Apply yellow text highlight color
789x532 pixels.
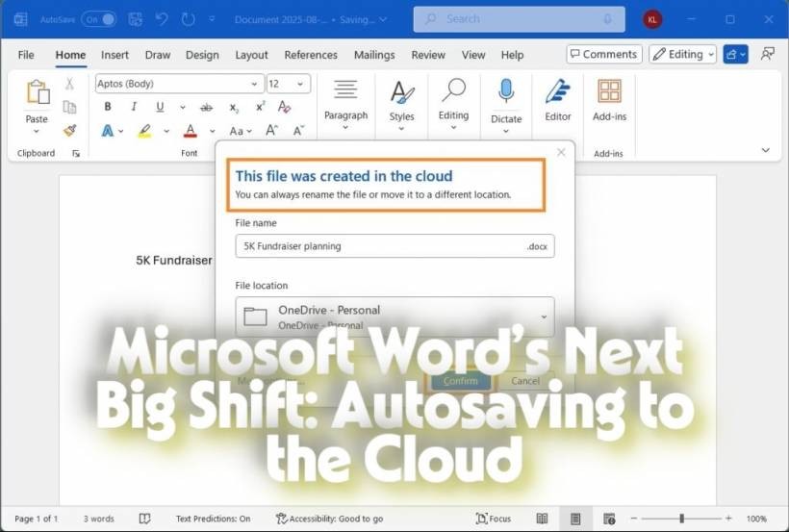(145, 131)
